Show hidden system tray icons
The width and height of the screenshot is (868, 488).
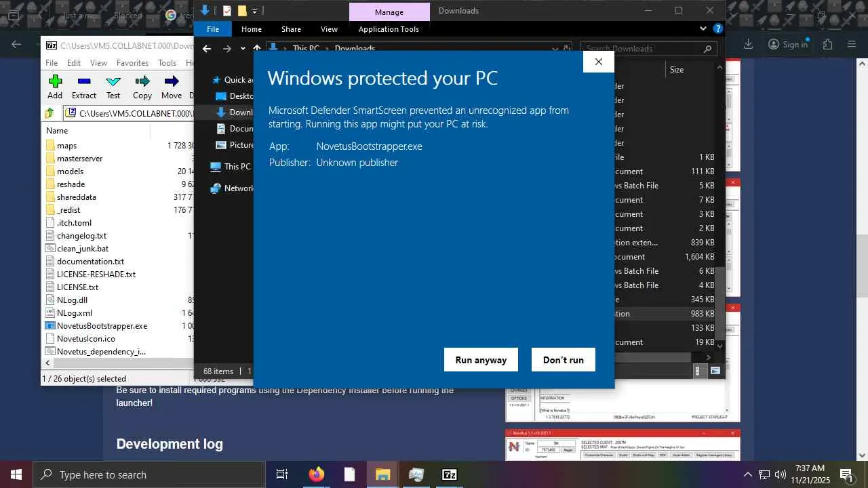[x=747, y=474]
